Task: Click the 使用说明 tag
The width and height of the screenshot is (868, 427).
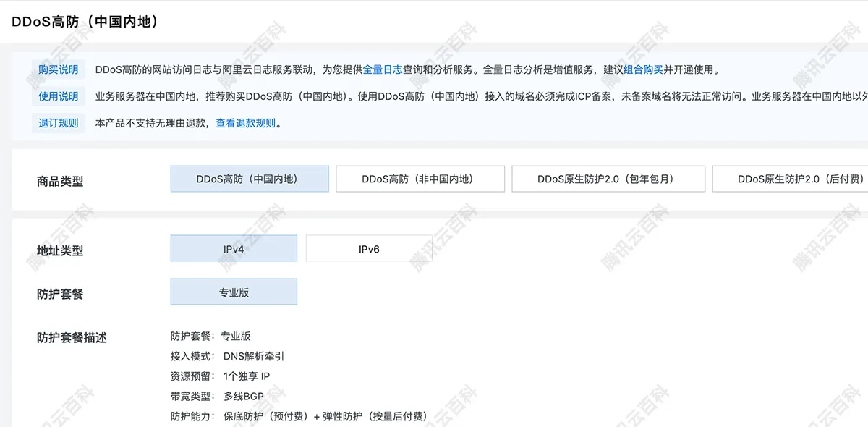Action: 58,96
